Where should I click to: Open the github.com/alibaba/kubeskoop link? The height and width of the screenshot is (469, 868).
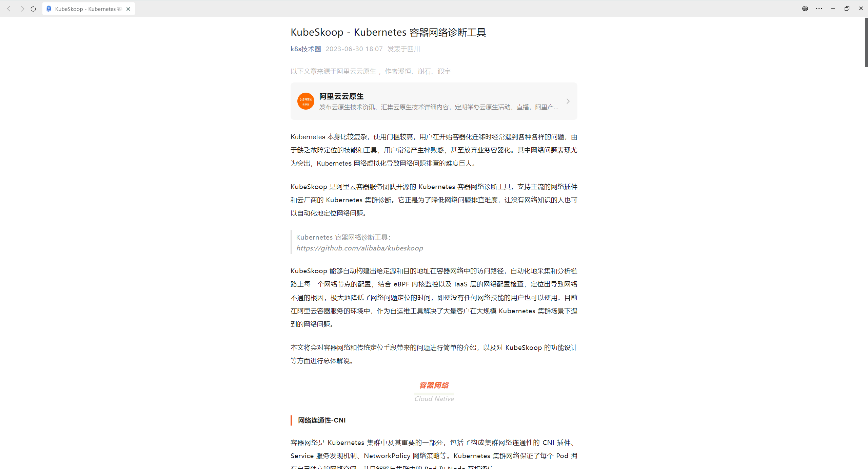[359, 248]
